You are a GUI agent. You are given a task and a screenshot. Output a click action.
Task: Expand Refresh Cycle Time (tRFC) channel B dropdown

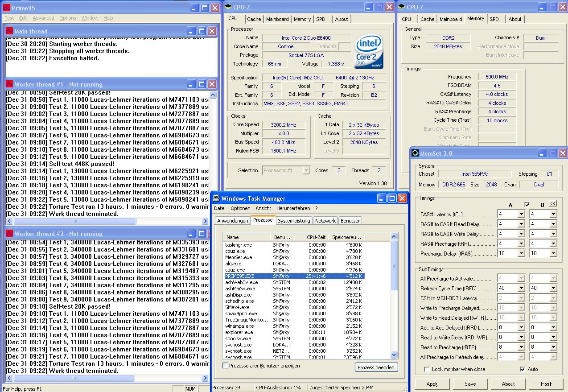[x=553, y=289]
